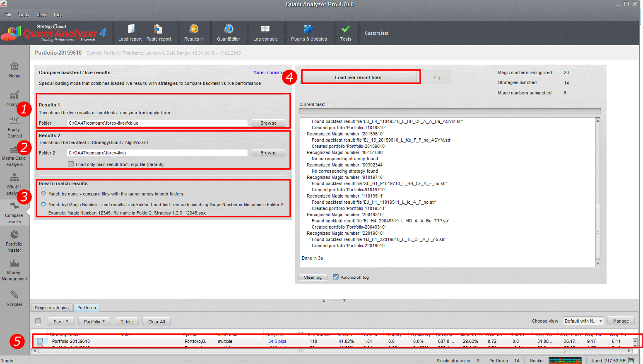Open the Help menu
Screen dimensions: 643x364
[58, 14]
